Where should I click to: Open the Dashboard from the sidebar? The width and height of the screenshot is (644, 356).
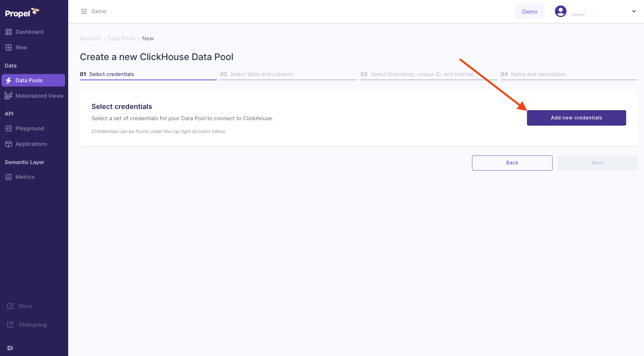click(x=29, y=32)
